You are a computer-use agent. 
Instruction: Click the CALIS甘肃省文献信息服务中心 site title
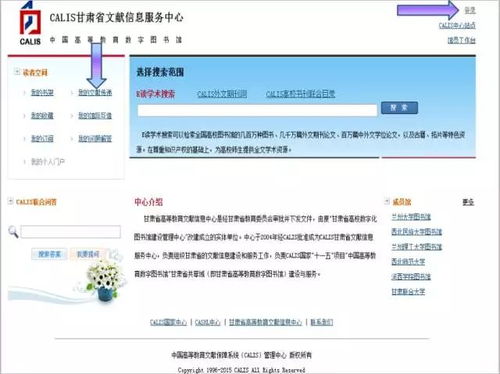pyautogui.click(x=116, y=17)
